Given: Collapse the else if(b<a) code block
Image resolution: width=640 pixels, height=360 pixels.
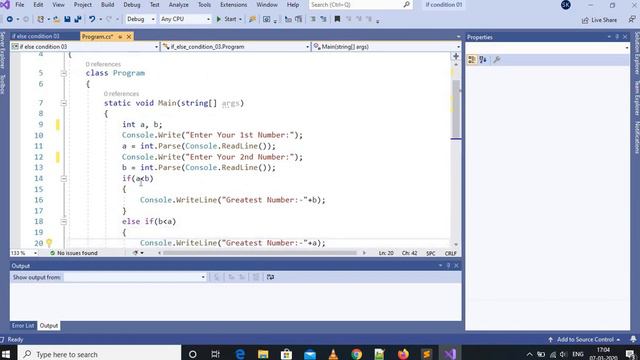Looking at the screenshot, I should pos(64,221).
